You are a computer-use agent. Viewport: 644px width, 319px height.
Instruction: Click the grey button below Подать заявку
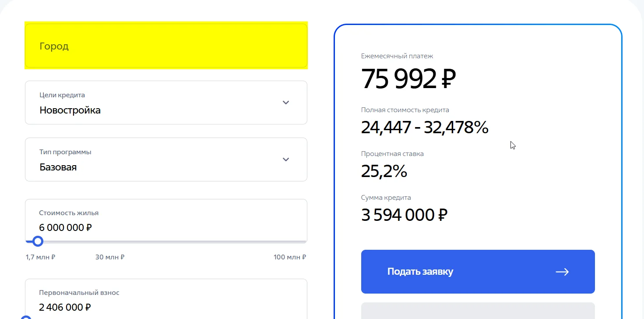tap(478, 311)
